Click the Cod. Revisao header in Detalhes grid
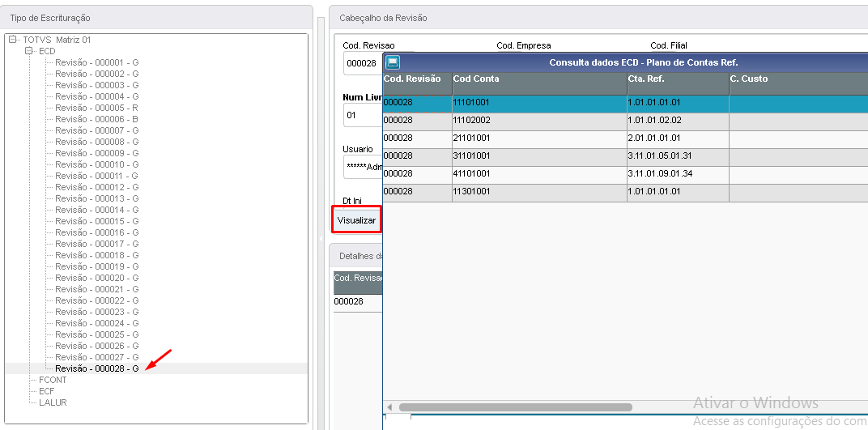This screenshot has height=430, width=868. [x=358, y=283]
